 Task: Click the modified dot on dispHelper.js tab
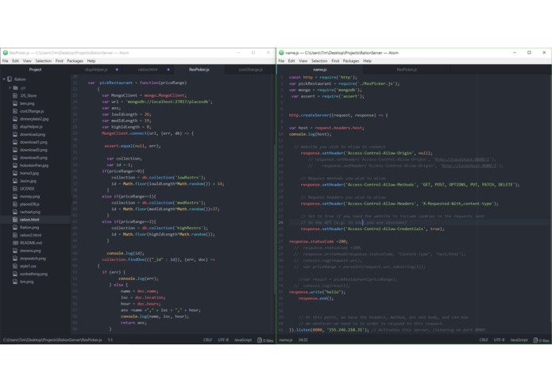coord(117,70)
